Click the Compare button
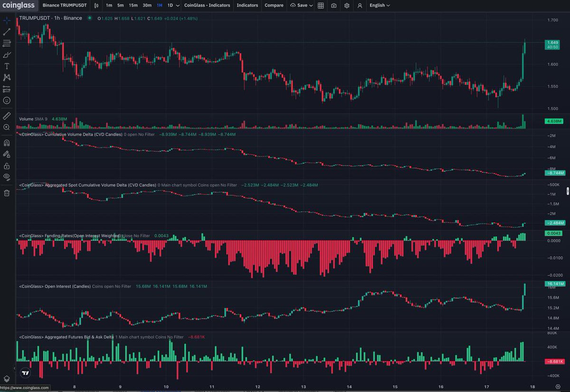Image resolution: width=570 pixels, height=392 pixels. tap(274, 5)
